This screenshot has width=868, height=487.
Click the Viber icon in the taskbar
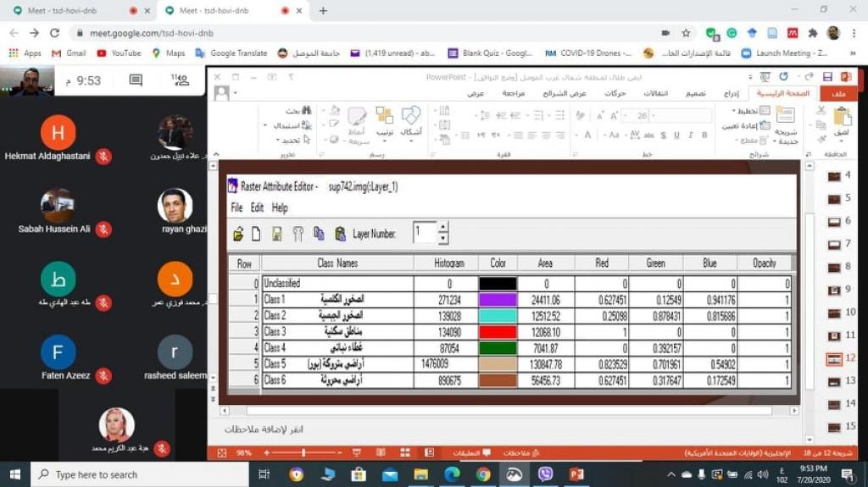pyautogui.click(x=545, y=474)
